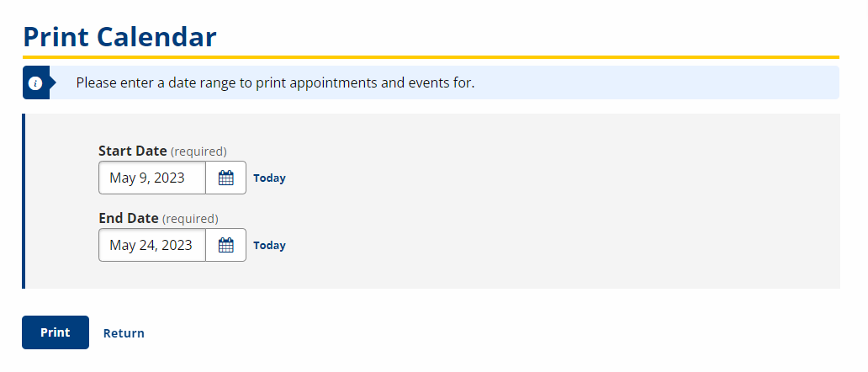Viewport: 868px width, 372px height.
Task: Click the (required) note beside Start Date
Action: click(198, 151)
